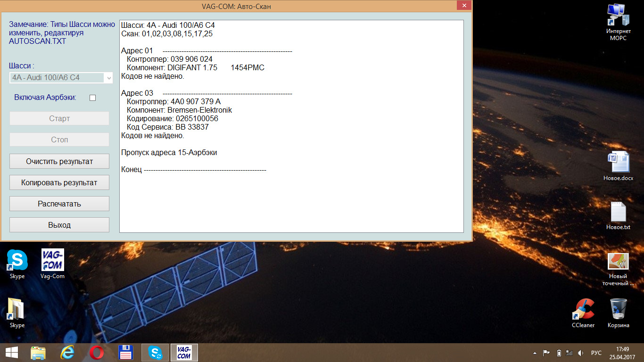Image resolution: width=644 pixels, height=362 pixels.
Task: Open the Skype desktop shortcut
Action: click(17, 264)
